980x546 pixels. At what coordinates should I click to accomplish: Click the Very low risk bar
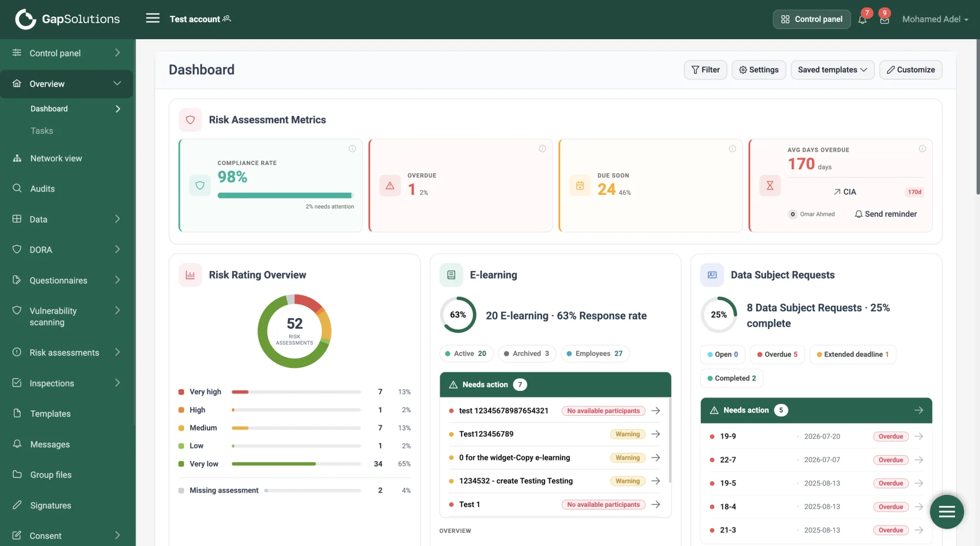pyautogui.click(x=296, y=464)
